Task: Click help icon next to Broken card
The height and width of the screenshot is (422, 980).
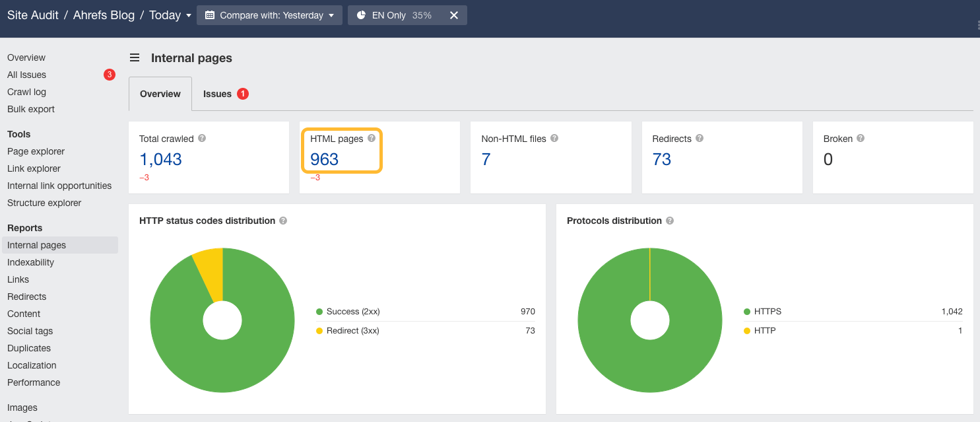Action: (x=861, y=139)
